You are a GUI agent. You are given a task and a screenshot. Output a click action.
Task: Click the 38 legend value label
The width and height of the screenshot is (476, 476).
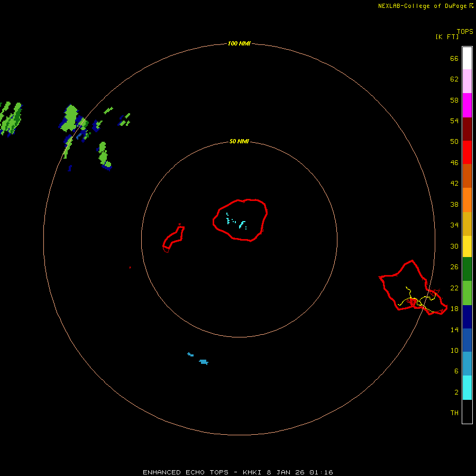click(x=454, y=205)
